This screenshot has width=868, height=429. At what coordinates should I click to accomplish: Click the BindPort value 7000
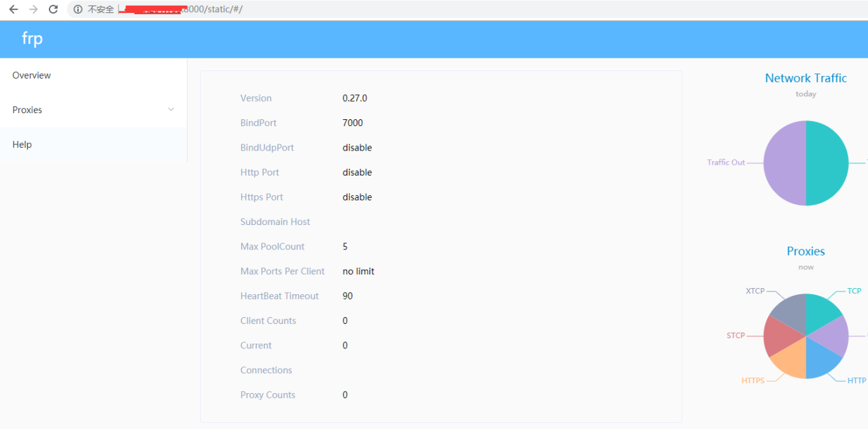pos(353,123)
